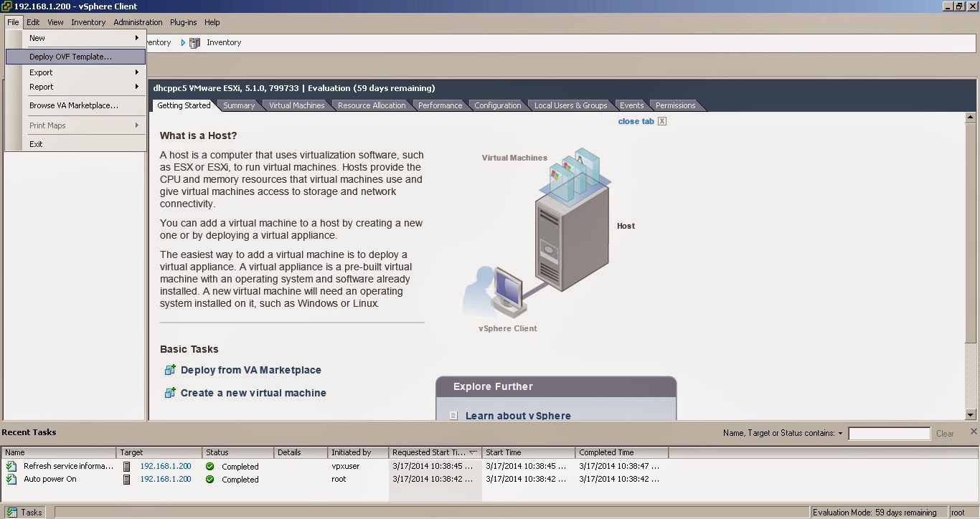Switch to the Events tab
The image size is (980, 519).
tap(631, 105)
